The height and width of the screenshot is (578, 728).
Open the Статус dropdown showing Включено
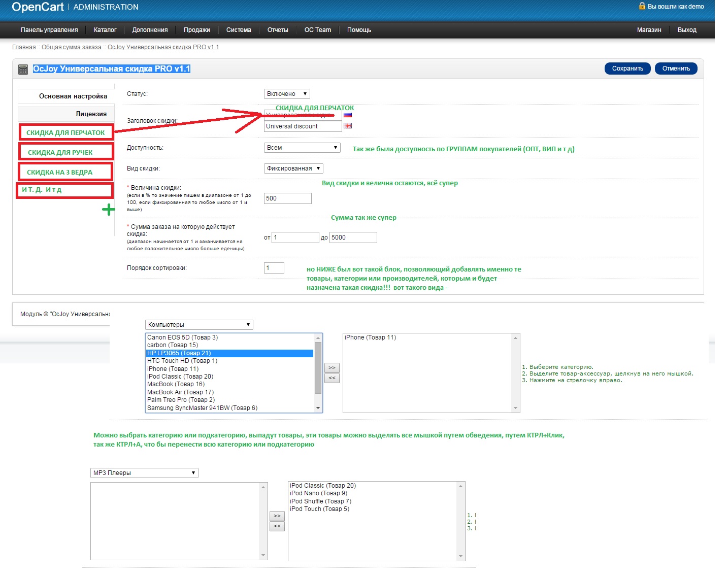[287, 94]
